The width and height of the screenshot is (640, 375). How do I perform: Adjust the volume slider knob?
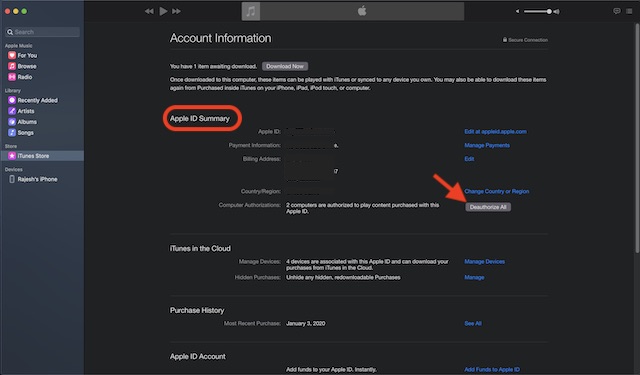coord(549,11)
